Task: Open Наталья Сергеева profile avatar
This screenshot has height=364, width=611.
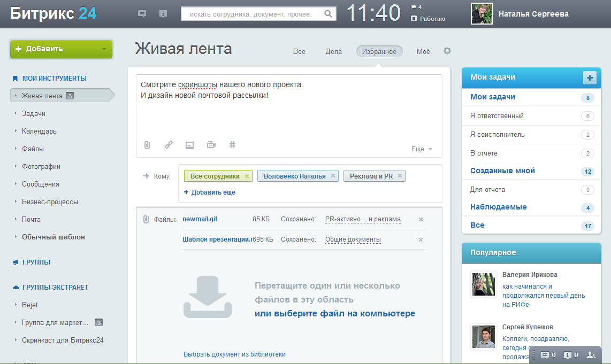Action: pos(482,13)
